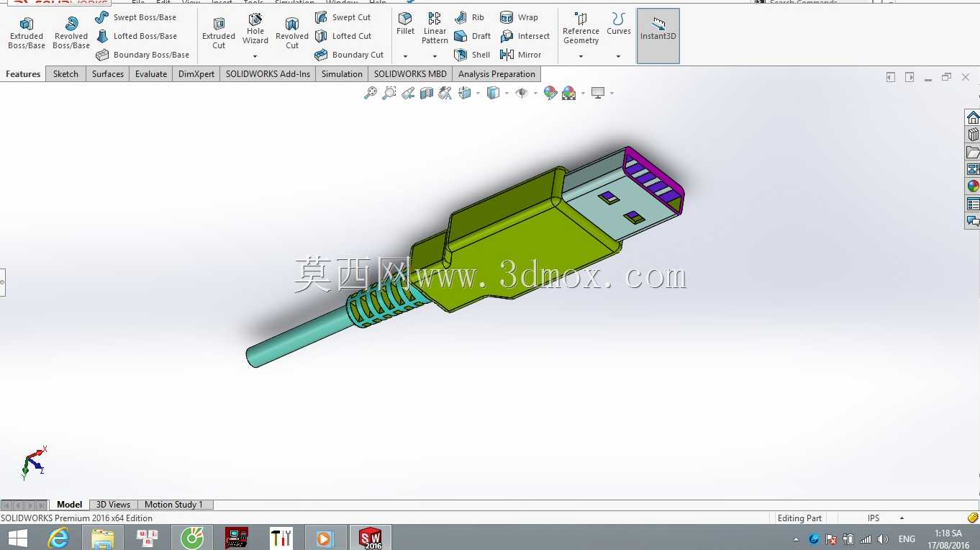Viewport: 980px width, 550px height.
Task: Choose the Linear Pattern tool
Action: 435,29
